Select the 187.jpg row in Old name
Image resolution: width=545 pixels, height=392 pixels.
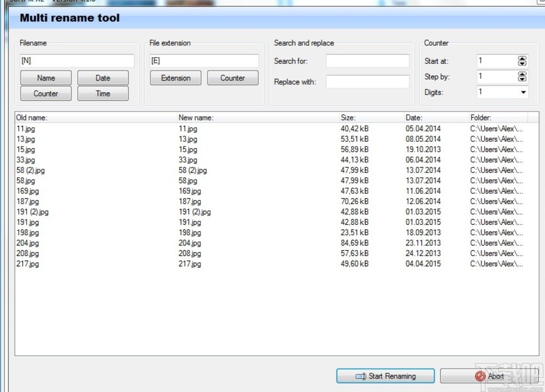pos(28,202)
